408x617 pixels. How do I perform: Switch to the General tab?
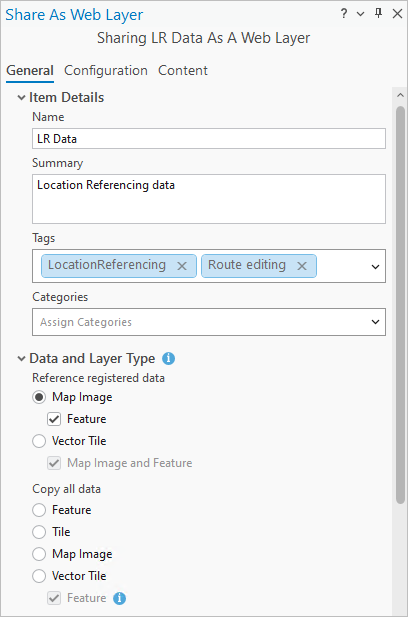point(30,70)
